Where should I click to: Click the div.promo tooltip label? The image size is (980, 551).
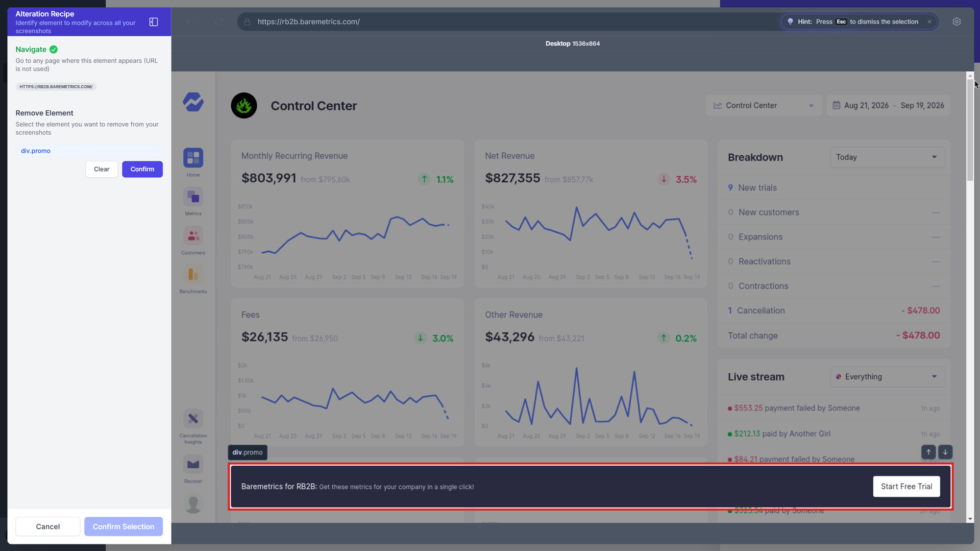pyautogui.click(x=248, y=452)
